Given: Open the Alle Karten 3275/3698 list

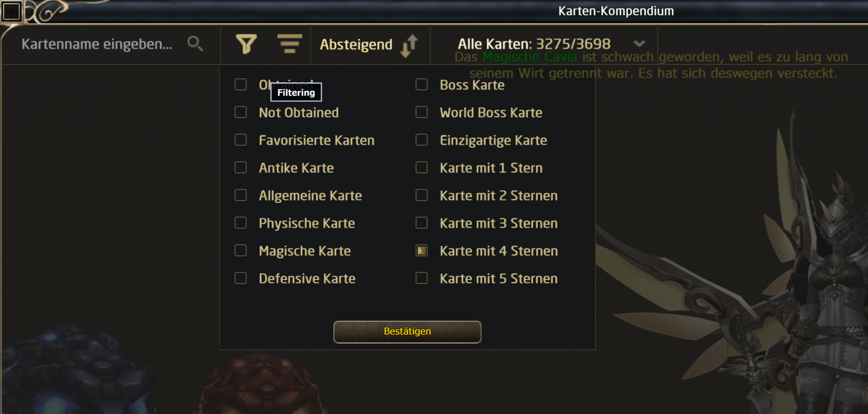Looking at the screenshot, I should click(534, 44).
